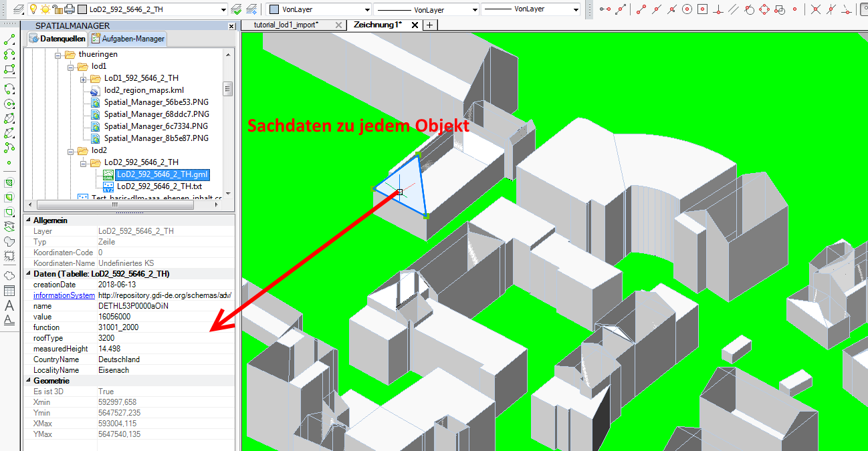Viewport: 868px width, 451px height.
Task: Select LoD2_592_5646_2_TH.txt in the tree
Action: tap(156, 186)
